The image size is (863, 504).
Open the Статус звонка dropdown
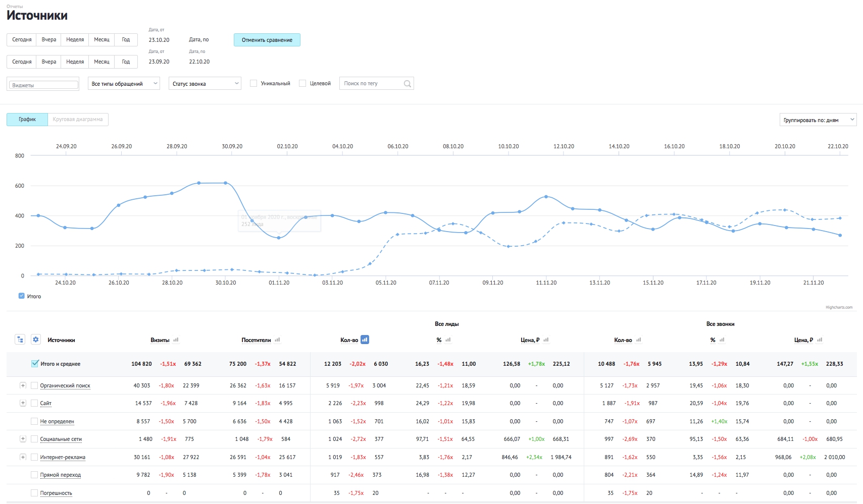tap(205, 84)
